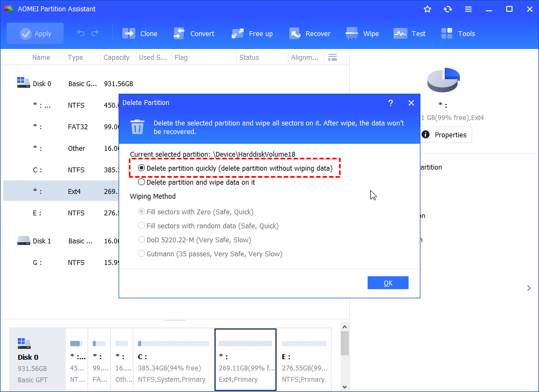Click the star favorite icon in title bar
Viewport: 539px width, 392px height.
[x=427, y=9]
